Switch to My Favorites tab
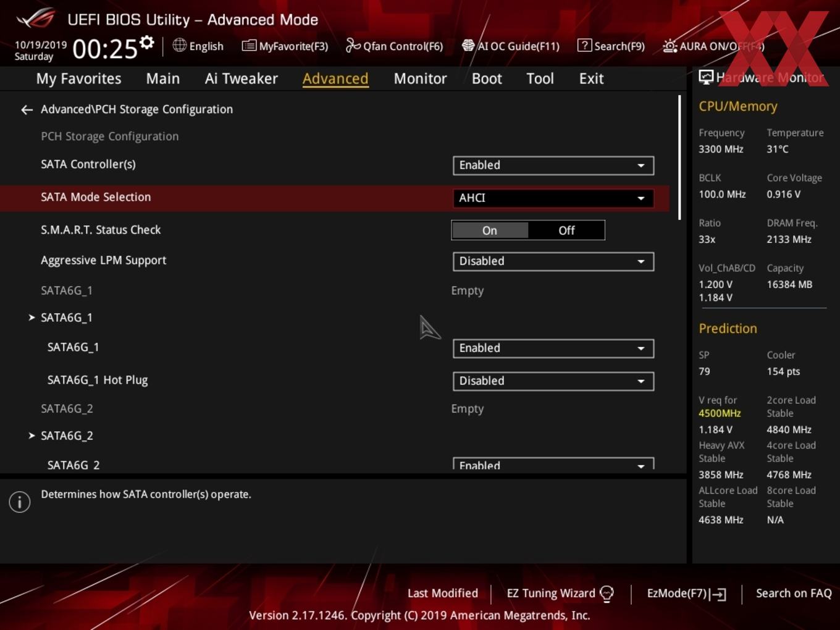The height and width of the screenshot is (630, 840). [x=78, y=78]
